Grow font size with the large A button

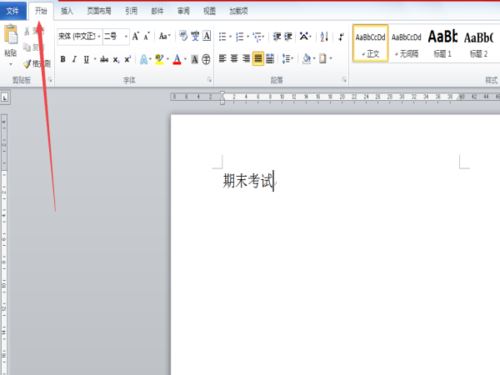[x=135, y=36]
